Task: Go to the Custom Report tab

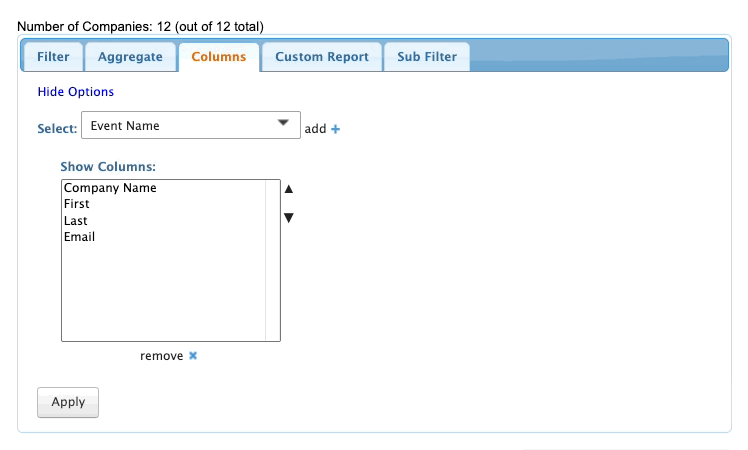Action: [321, 57]
